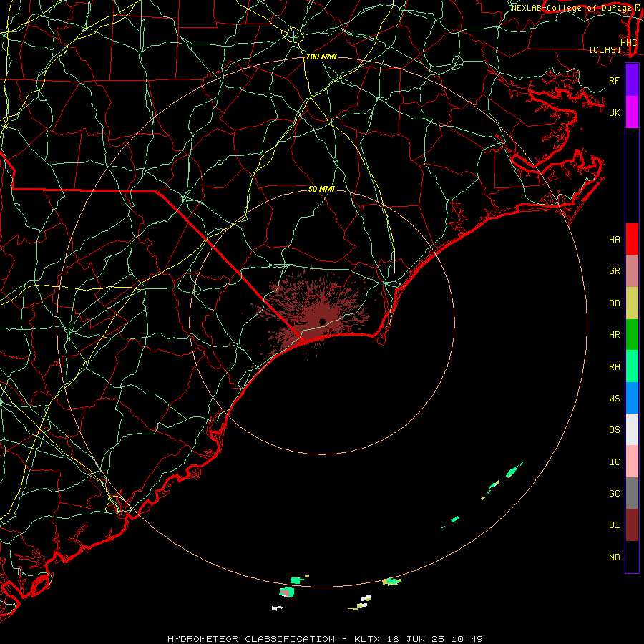644x644 pixels.
Task: Click the UK magenta legend swatch
Action: pyautogui.click(x=632, y=112)
